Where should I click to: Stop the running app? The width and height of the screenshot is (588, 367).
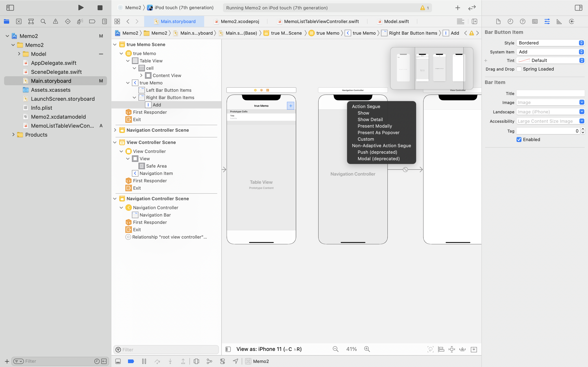tap(100, 8)
